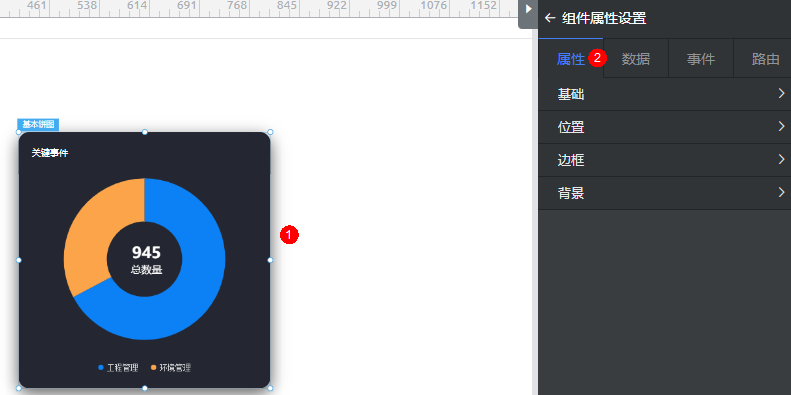Image resolution: width=791 pixels, height=395 pixels.
Task: Click the top-center resize handle of chart
Action: pos(145,132)
